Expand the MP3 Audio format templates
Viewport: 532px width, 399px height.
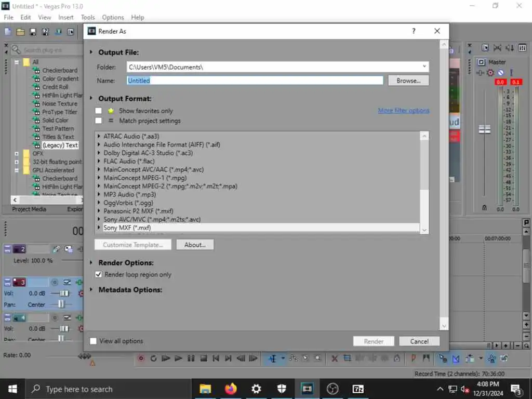(x=99, y=194)
